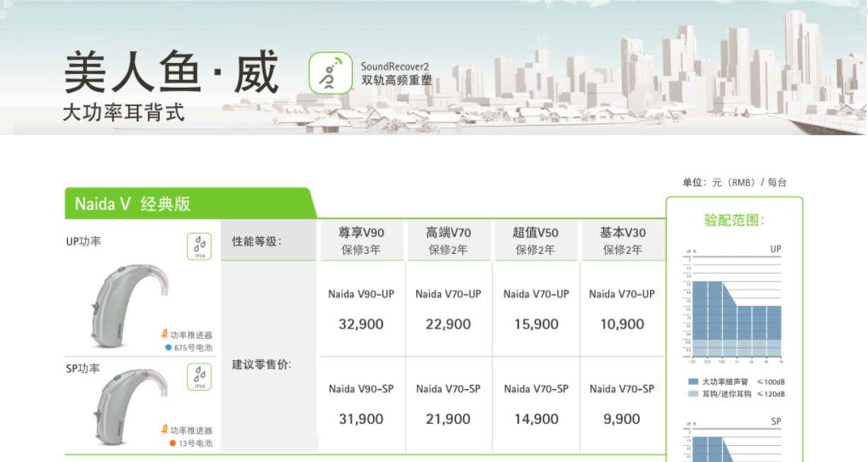Click the orange 功率推进器 icon above 675号电池
Viewport: 868px width, 462px height.
164,335
